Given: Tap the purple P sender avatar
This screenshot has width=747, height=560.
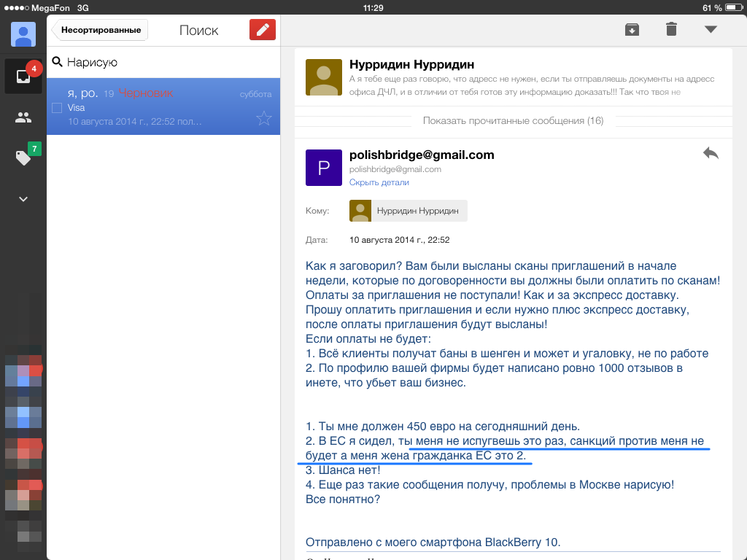Looking at the screenshot, I should click(323, 168).
